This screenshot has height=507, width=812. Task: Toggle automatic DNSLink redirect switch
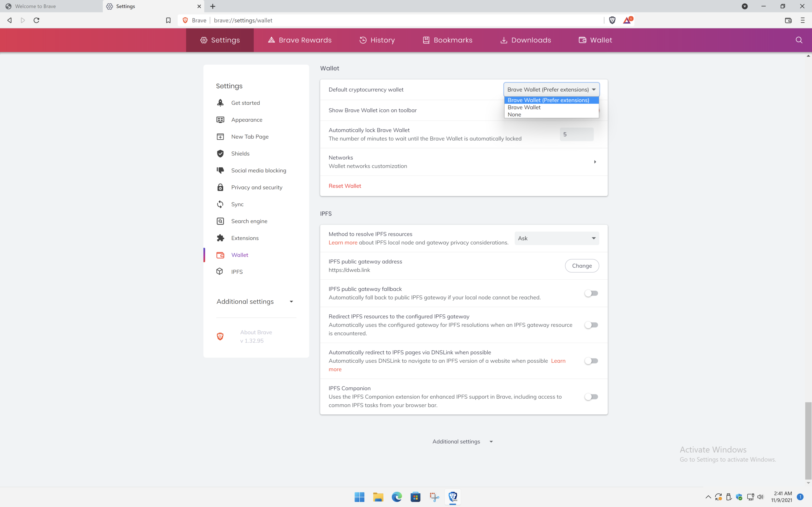pyautogui.click(x=591, y=361)
